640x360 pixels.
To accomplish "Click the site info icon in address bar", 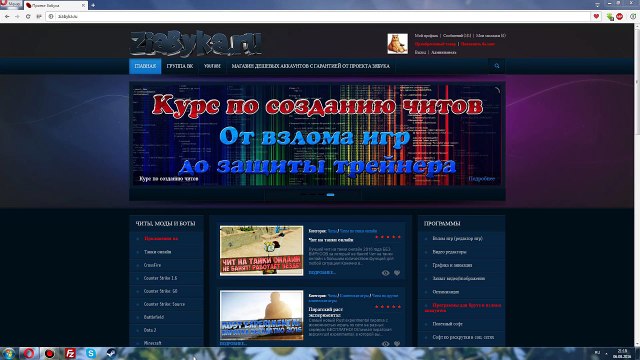I will pyautogui.click(x=51, y=16).
